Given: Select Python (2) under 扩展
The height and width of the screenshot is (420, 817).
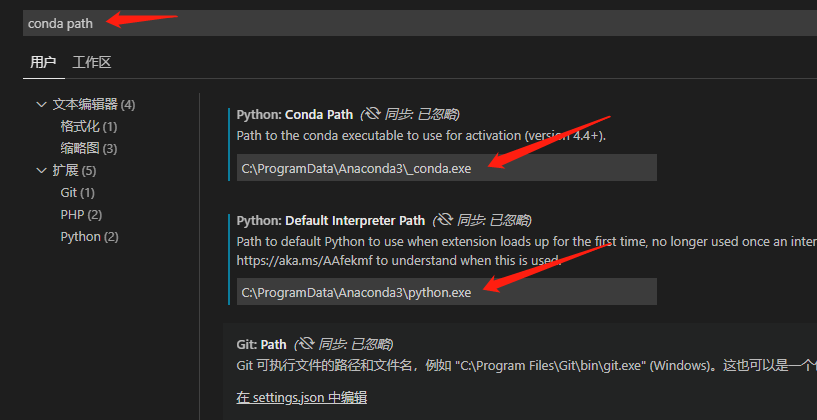Looking at the screenshot, I should pos(89,236).
